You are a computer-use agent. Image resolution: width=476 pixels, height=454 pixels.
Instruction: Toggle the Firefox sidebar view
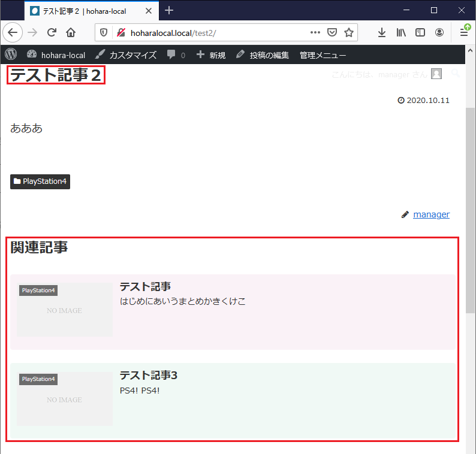(x=420, y=32)
